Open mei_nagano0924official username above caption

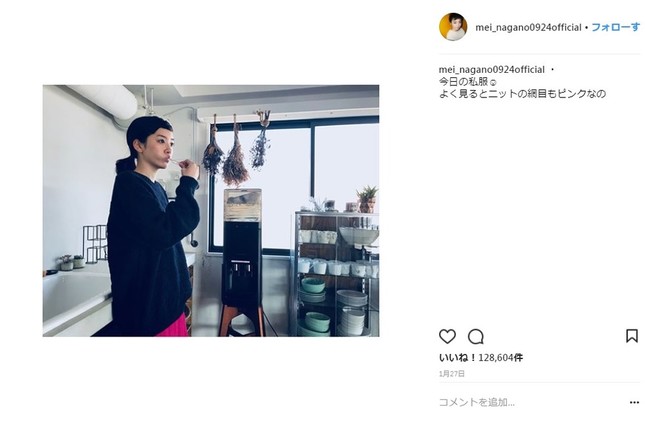pyautogui.click(x=492, y=70)
